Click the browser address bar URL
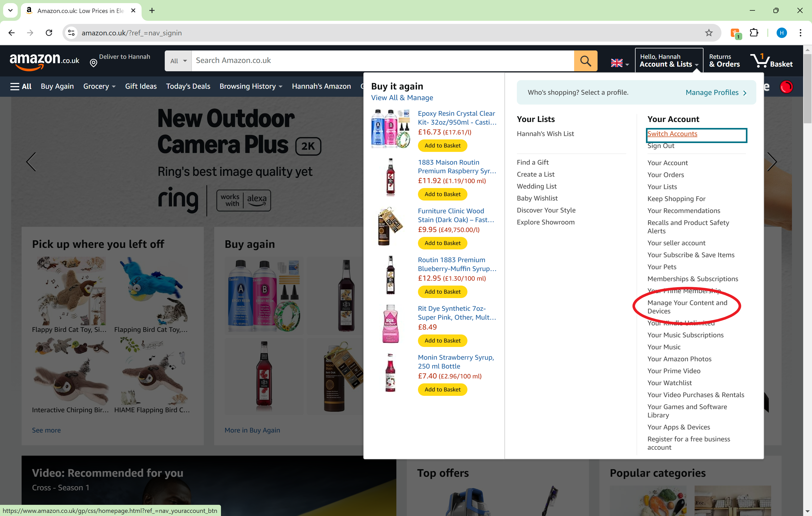This screenshot has width=812, height=516. (131, 33)
